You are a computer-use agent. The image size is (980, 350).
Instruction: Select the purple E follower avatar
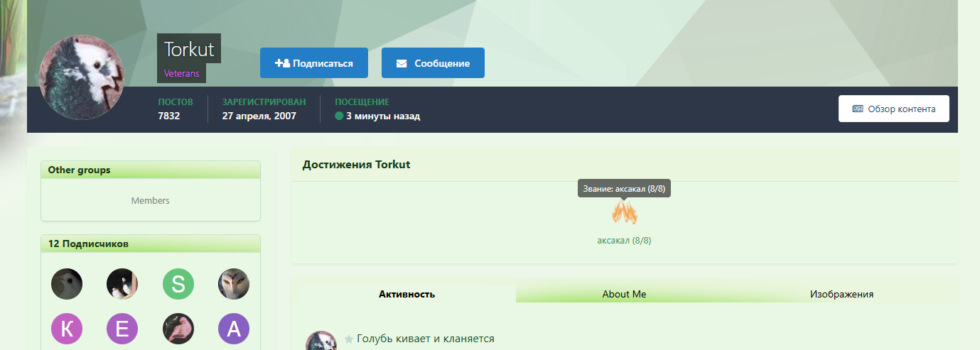point(122,329)
